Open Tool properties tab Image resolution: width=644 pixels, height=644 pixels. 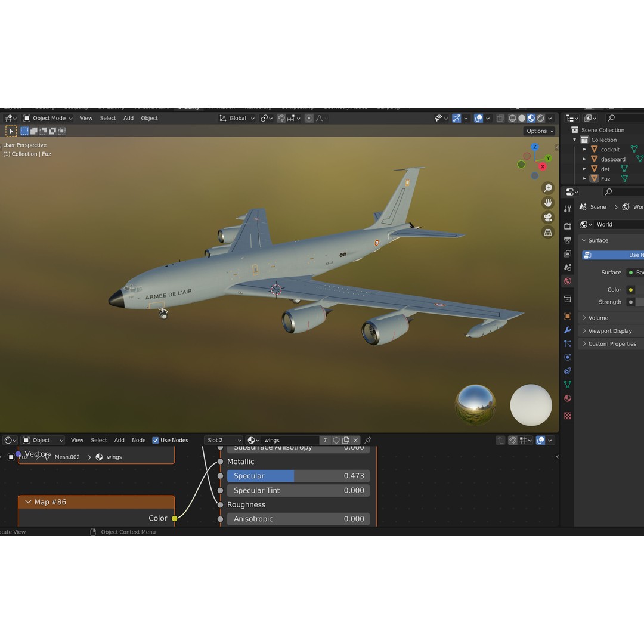[x=568, y=209]
